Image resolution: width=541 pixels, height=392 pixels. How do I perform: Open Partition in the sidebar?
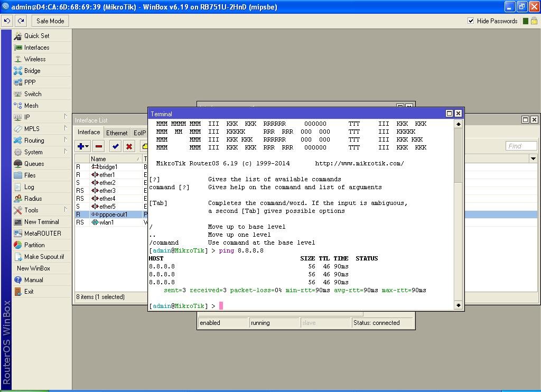pos(41,245)
